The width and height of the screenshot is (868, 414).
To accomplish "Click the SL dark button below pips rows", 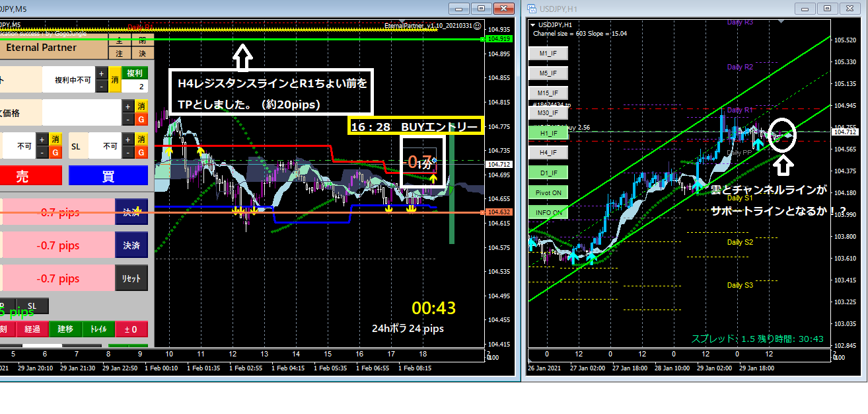I will click(x=33, y=305).
